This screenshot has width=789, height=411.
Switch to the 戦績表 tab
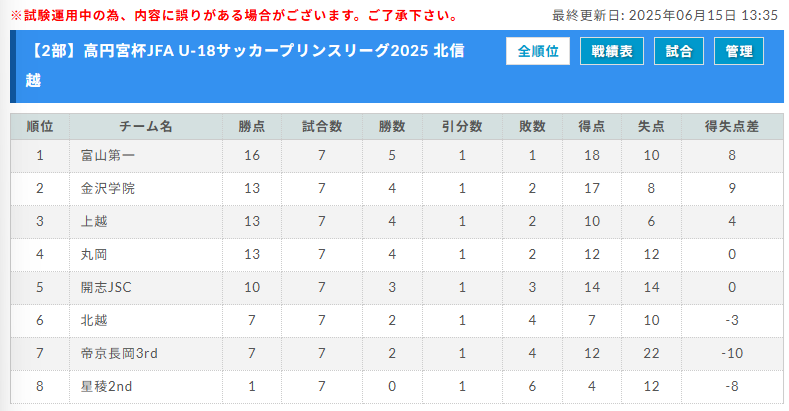pyautogui.click(x=612, y=51)
